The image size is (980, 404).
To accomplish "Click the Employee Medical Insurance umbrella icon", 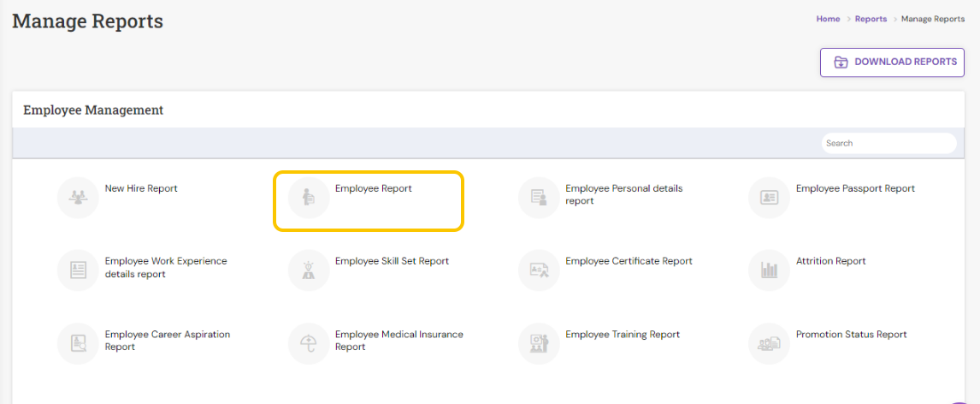I will click(x=309, y=343).
